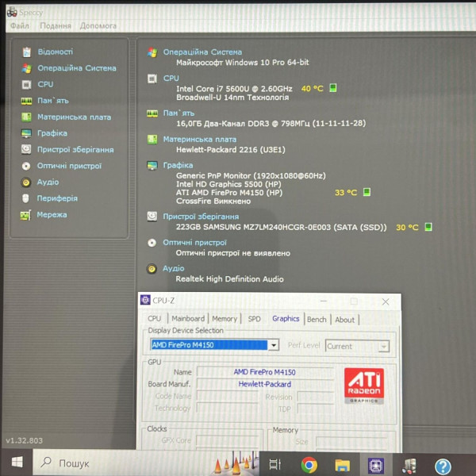Switch to the CPU tab in CPU-Z
Screen dimensions: 476x476
tap(154, 318)
